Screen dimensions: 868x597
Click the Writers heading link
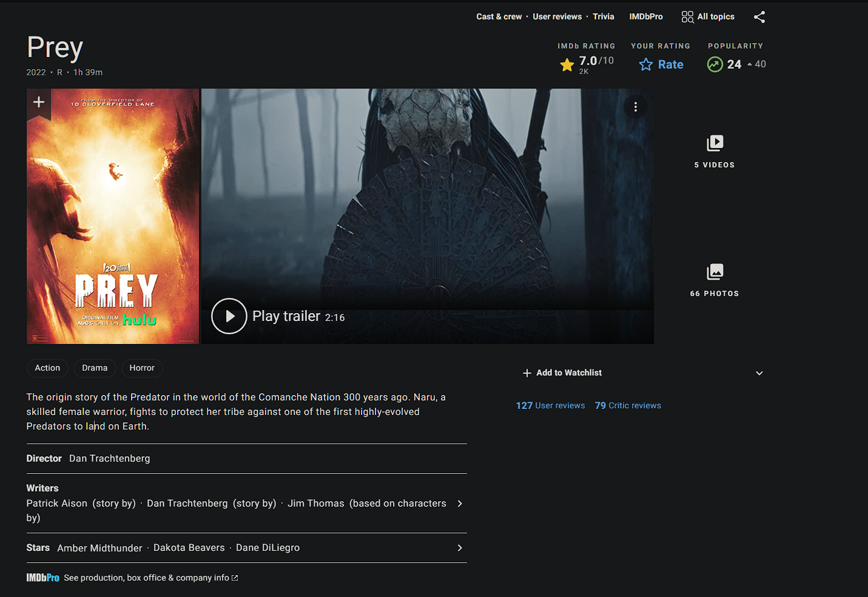coord(42,488)
